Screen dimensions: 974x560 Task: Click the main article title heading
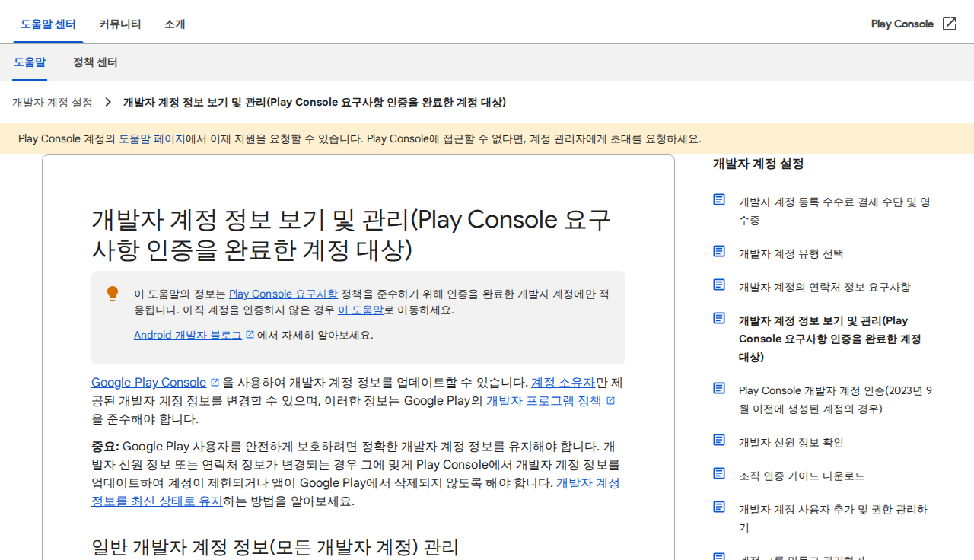click(x=352, y=234)
